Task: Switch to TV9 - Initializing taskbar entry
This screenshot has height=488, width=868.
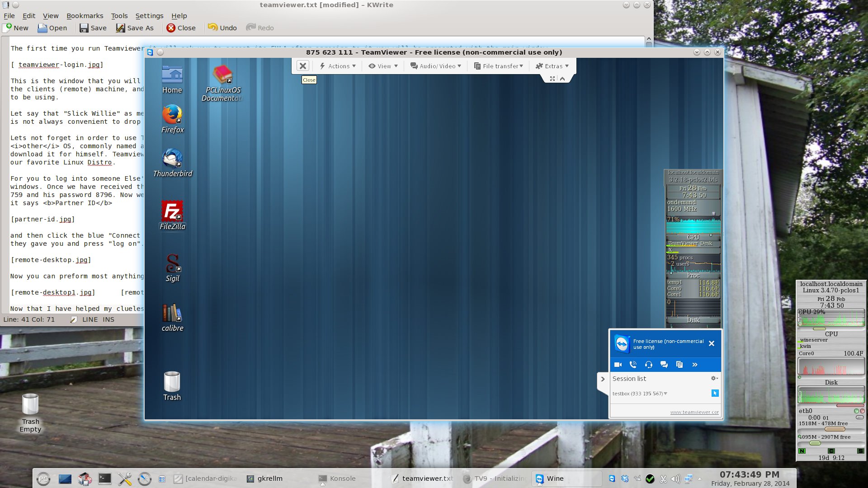Action: [x=495, y=479]
